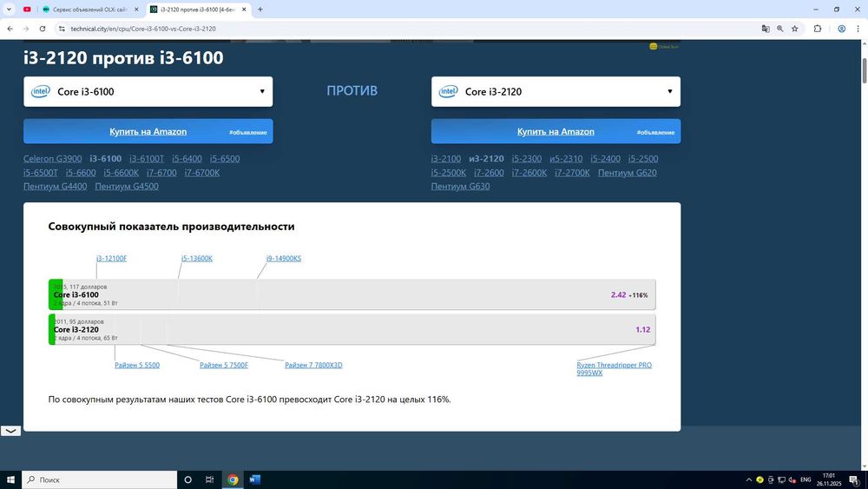Reload the page
The height and width of the screenshot is (489, 868).
tap(42, 29)
